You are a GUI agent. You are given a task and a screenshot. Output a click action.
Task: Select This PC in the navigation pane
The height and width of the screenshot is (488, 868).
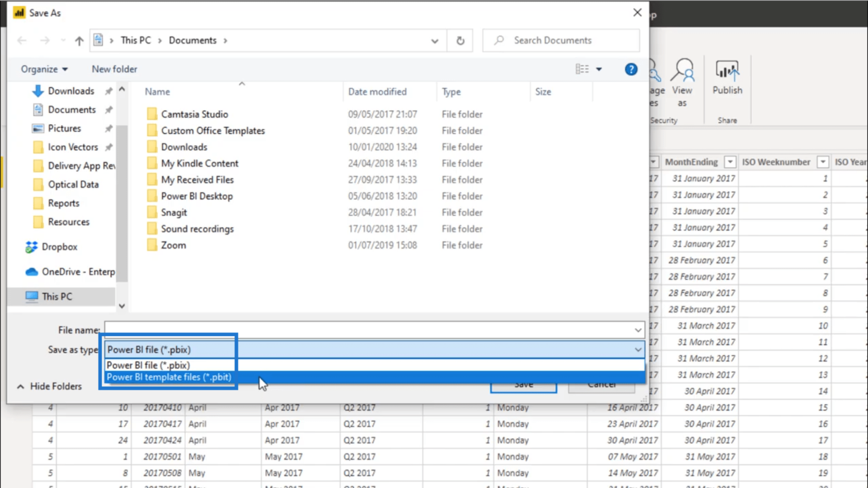tap(57, 296)
